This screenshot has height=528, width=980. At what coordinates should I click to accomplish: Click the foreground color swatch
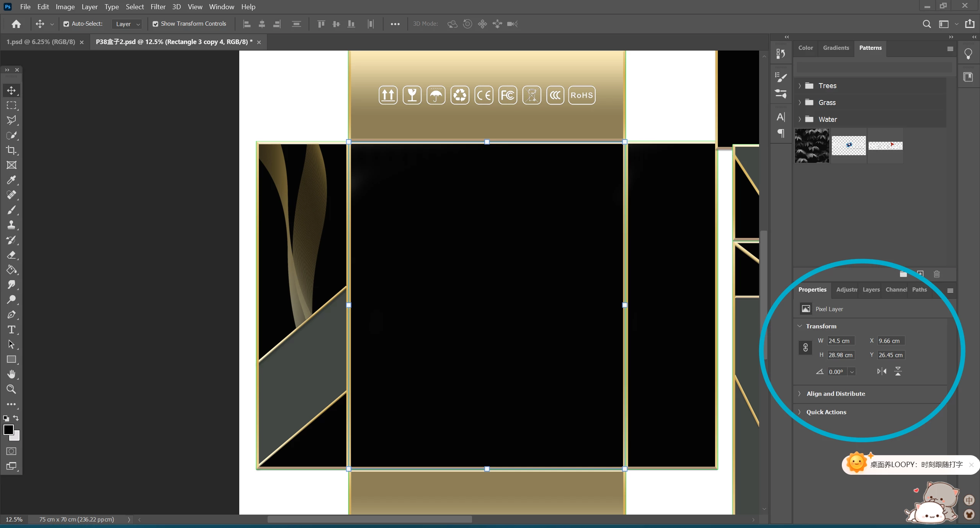coord(8,430)
